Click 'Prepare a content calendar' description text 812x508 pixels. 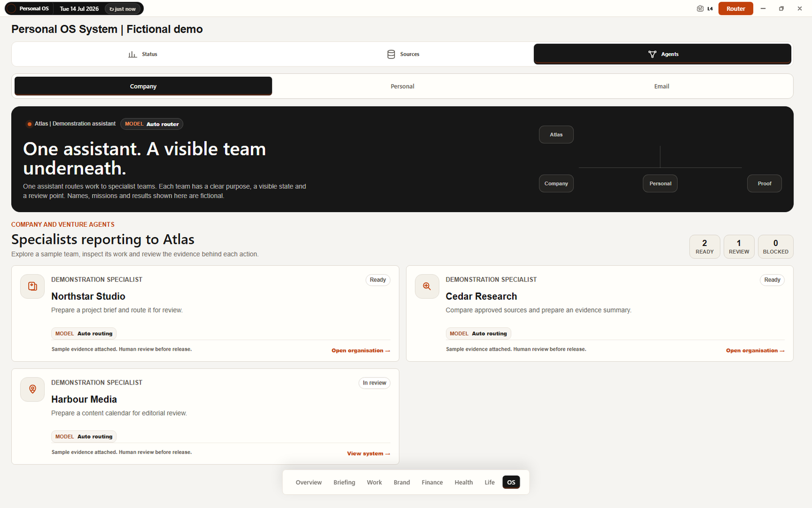[x=119, y=414]
